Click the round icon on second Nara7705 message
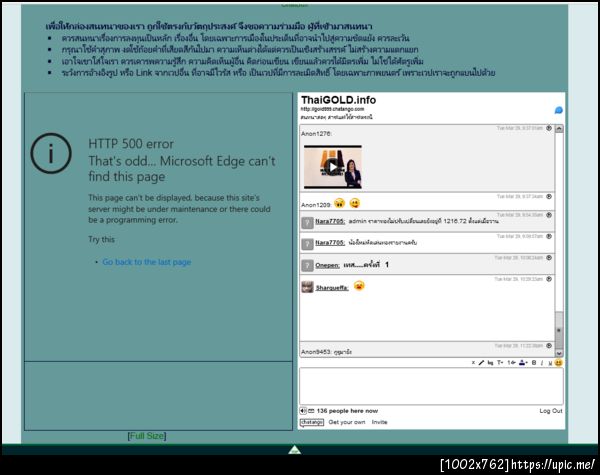 click(549, 236)
